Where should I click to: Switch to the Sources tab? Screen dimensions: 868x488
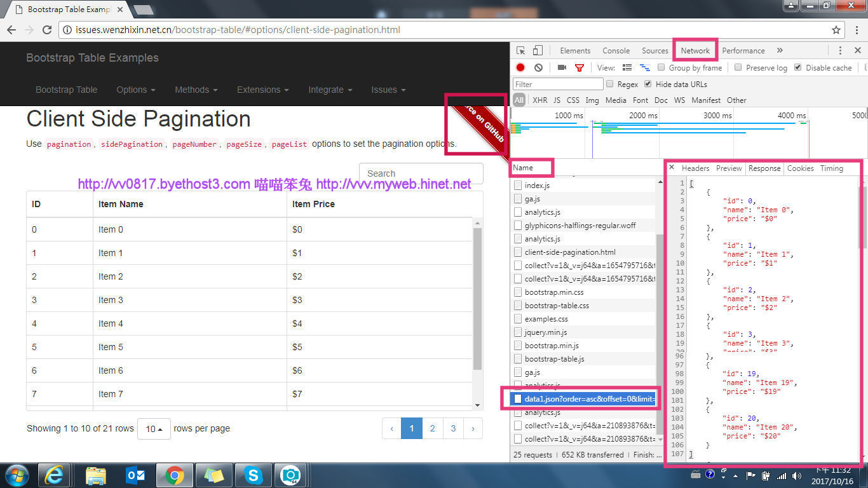(655, 51)
